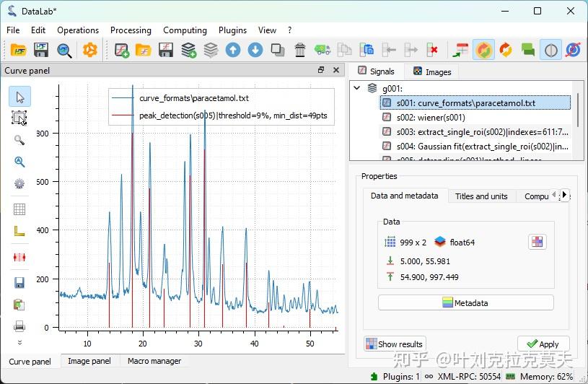Print the curve plot

(x=19, y=326)
